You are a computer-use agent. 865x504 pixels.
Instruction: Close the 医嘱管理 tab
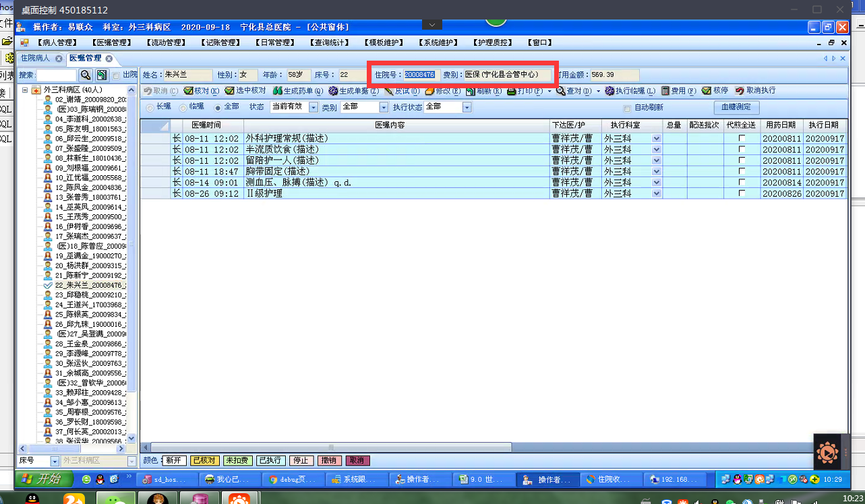(x=109, y=59)
